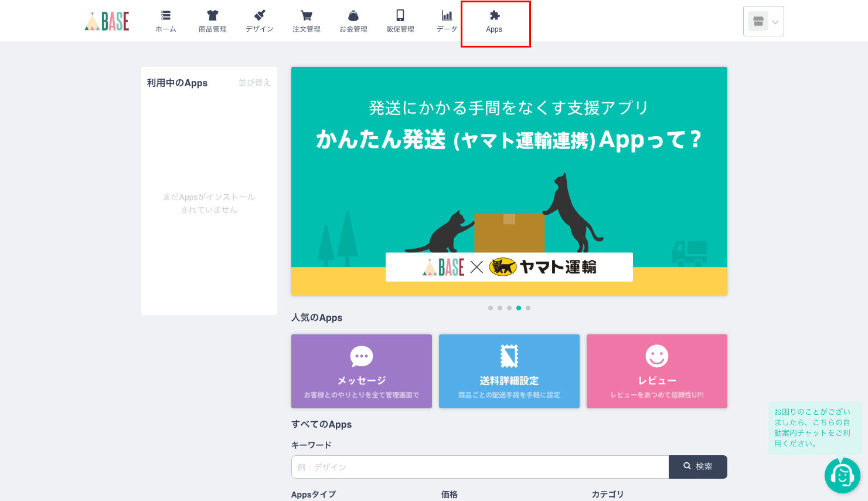
Task: Open the shop account dropdown
Action: 764,22
